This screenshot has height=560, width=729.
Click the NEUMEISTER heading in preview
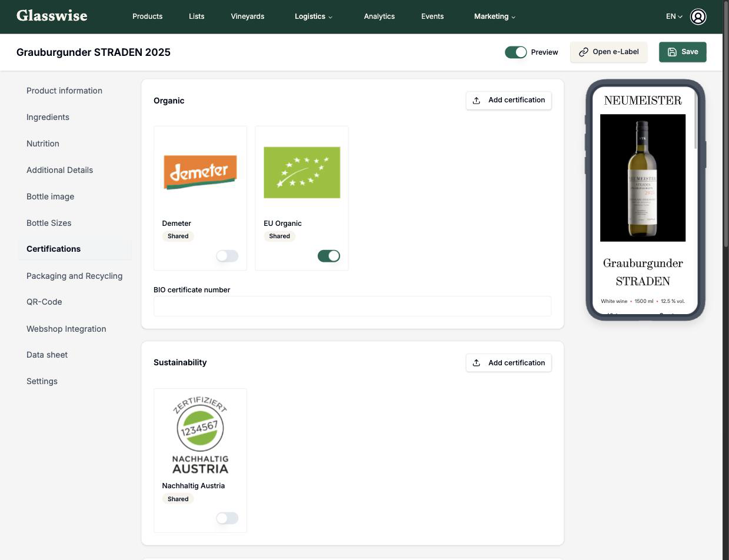tap(643, 101)
